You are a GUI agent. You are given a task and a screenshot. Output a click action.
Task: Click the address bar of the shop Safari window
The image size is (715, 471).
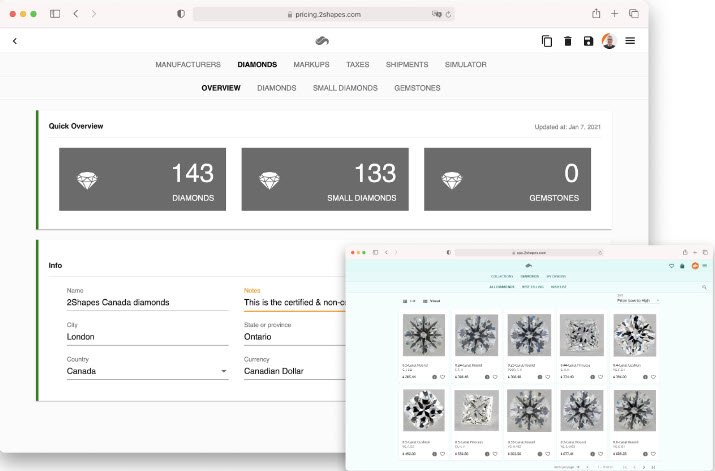point(529,252)
